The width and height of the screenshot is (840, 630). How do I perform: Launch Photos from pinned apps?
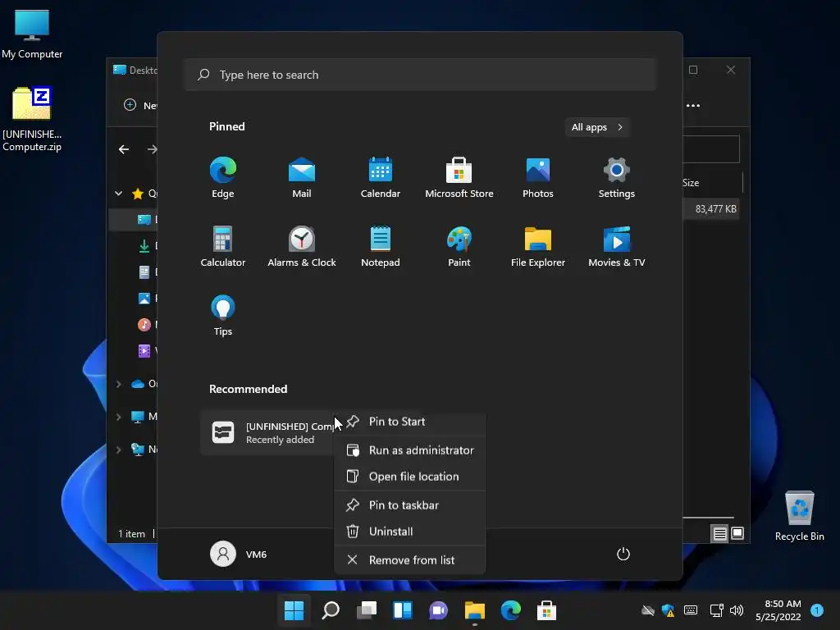click(538, 178)
